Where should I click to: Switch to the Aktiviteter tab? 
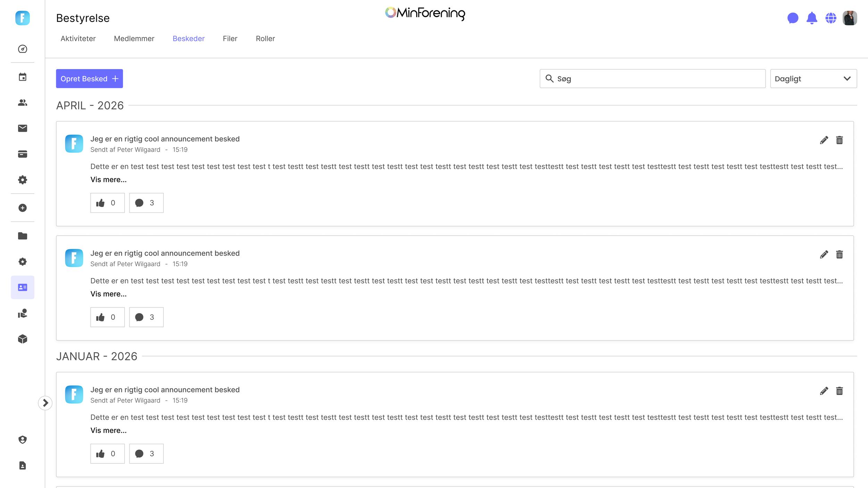coord(78,39)
